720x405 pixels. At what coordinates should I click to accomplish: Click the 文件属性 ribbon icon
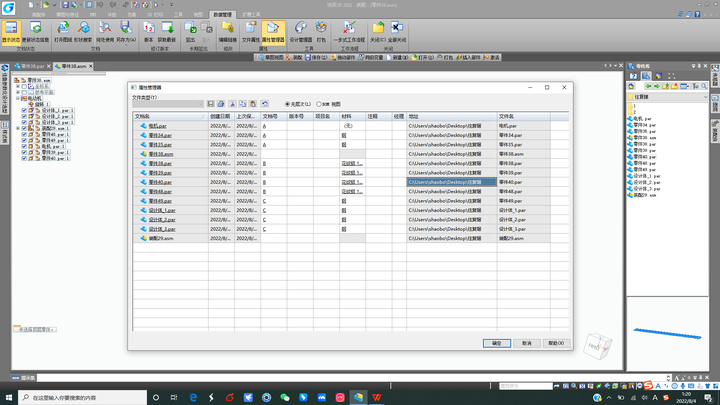point(251,32)
